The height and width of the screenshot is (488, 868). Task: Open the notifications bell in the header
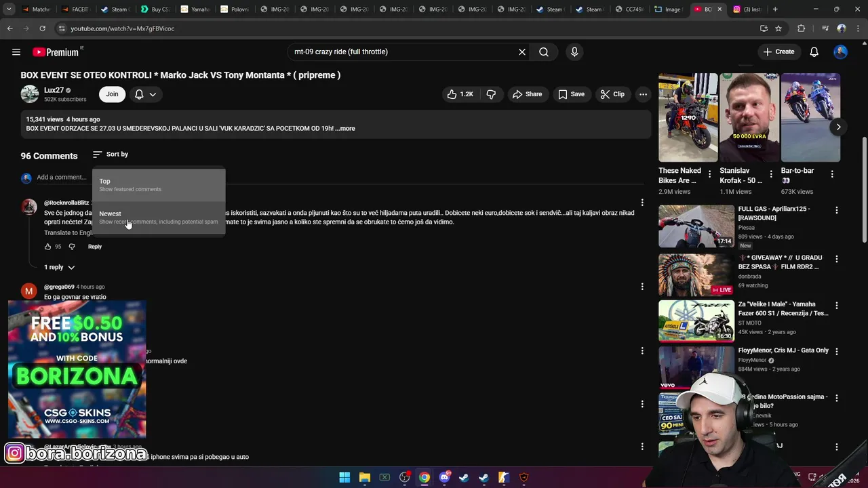pyautogui.click(x=814, y=52)
